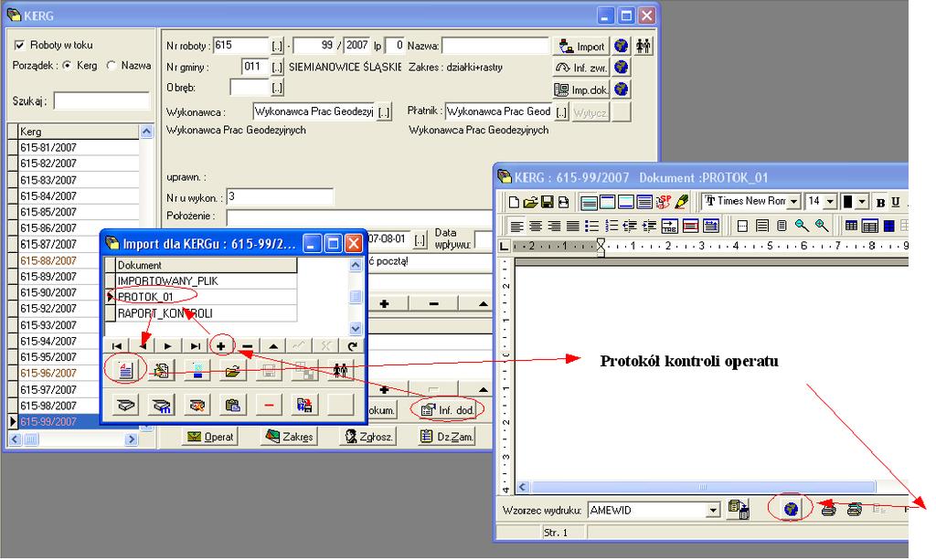
Task: Apply numbered list formatting
Action: pyautogui.click(x=611, y=226)
